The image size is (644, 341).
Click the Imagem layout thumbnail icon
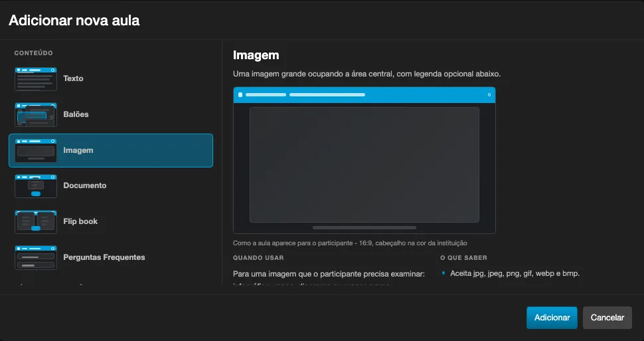(36, 150)
